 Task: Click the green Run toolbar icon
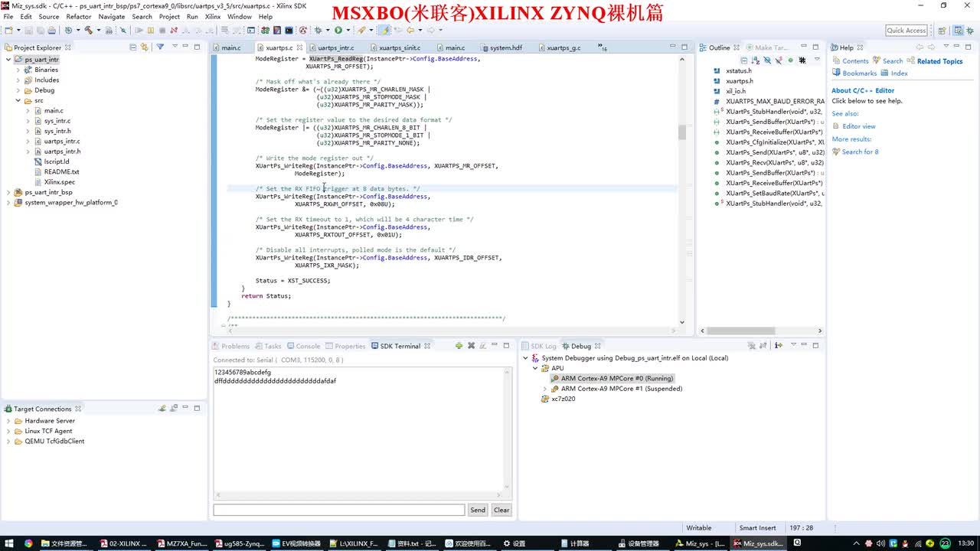(x=338, y=30)
